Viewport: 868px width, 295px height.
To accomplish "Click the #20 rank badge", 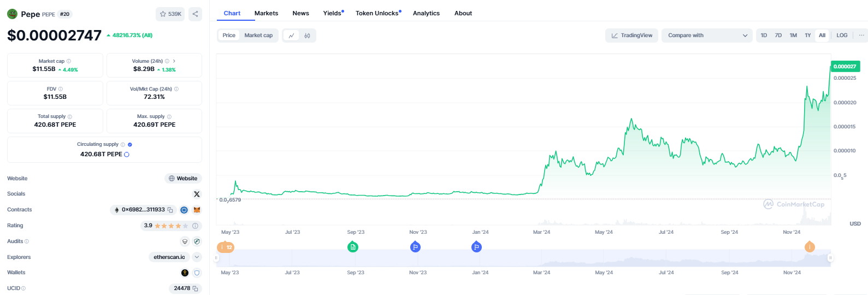I will click(65, 14).
